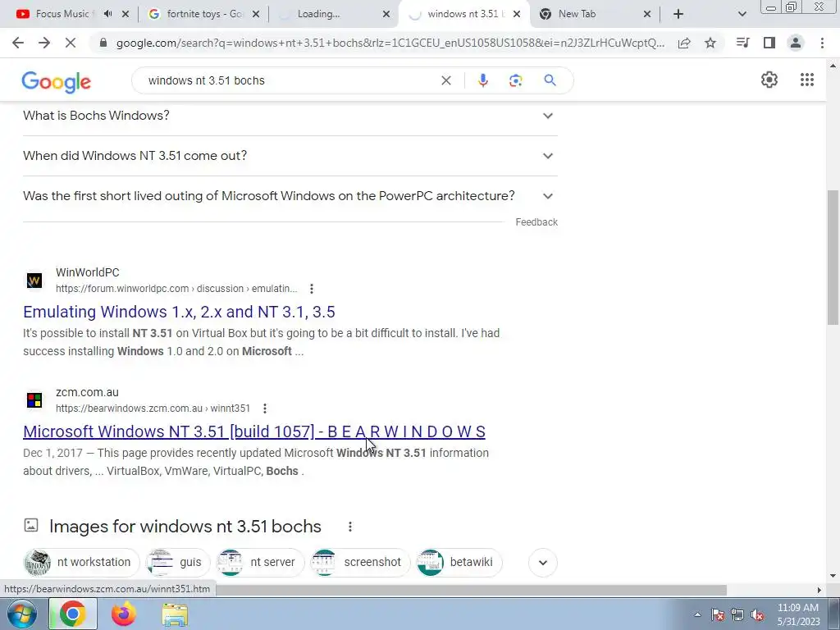The height and width of the screenshot is (630, 840).
Task: Search by image with Google Lens
Action: 515,80
